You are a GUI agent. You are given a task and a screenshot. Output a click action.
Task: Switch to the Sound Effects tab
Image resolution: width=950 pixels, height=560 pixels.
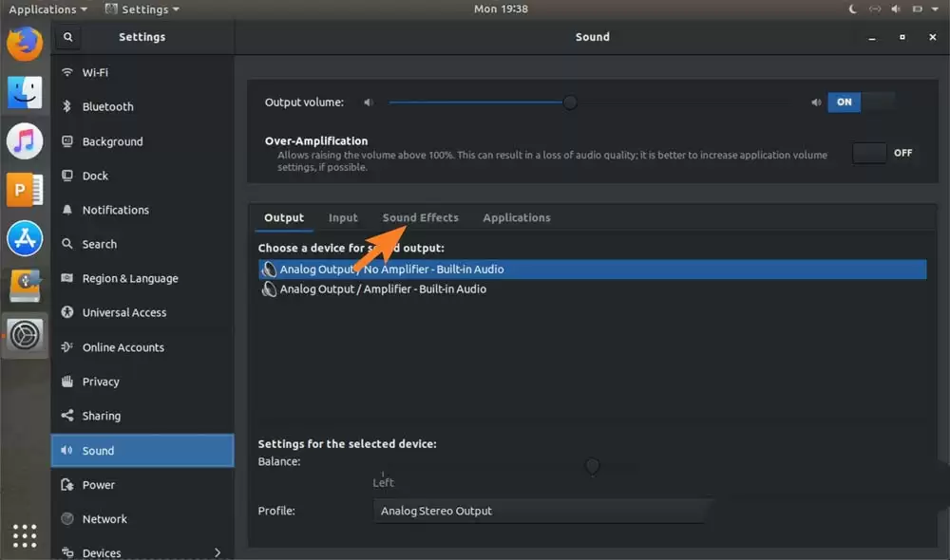click(421, 217)
